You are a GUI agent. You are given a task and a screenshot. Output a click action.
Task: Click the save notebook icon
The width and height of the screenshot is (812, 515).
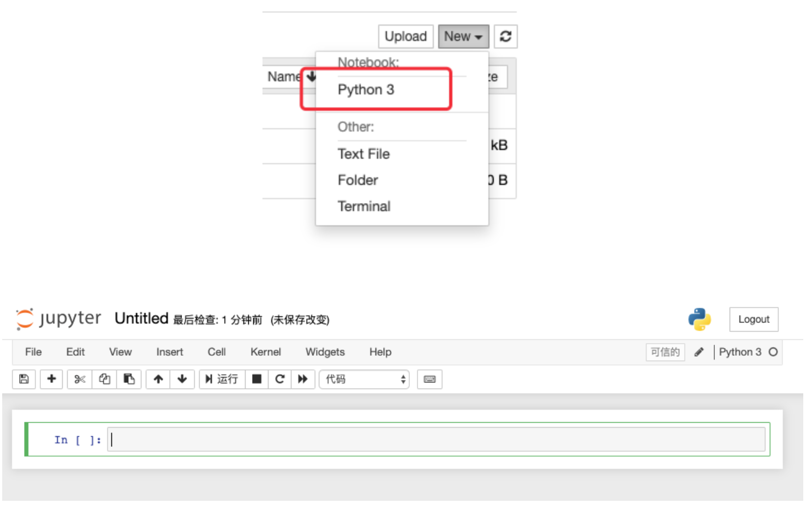point(24,379)
